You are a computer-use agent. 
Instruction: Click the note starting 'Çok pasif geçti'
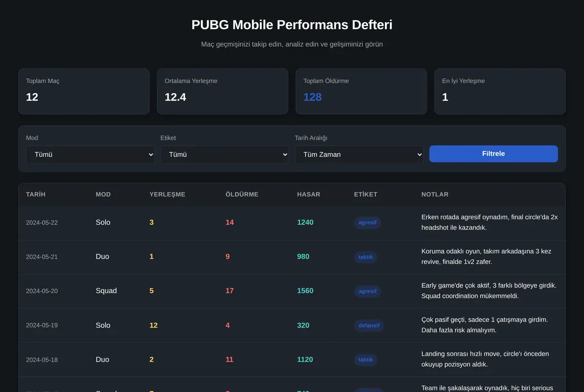click(x=485, y=325)
